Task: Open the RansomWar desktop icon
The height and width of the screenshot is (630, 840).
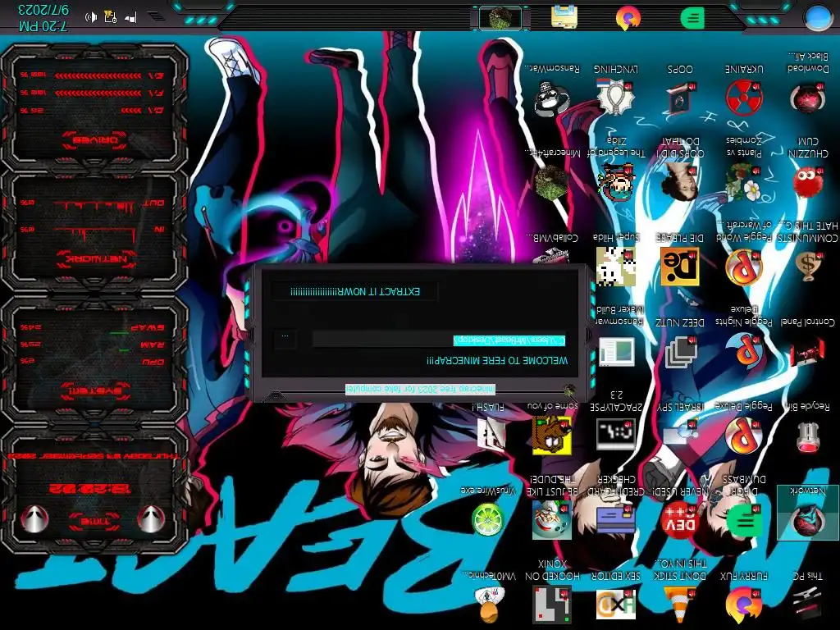Action: 552,98
